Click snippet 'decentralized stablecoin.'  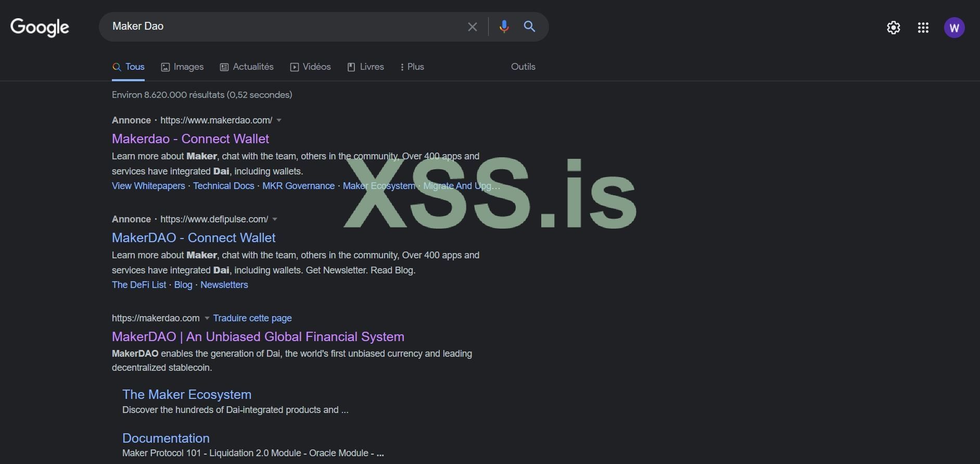pos(162,368)
